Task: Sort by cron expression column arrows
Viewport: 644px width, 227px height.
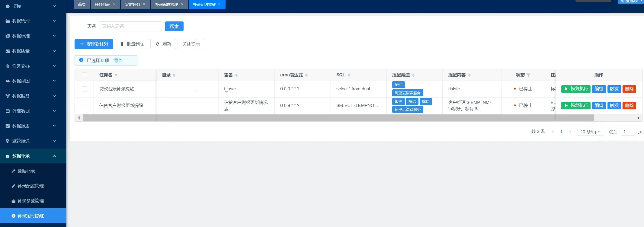Action: [306, 75]
